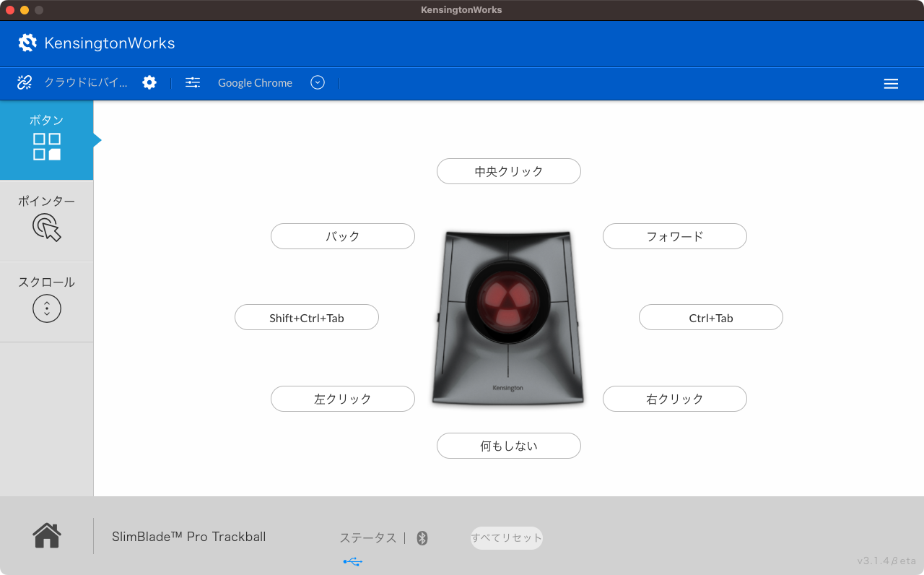This screenshot has height=575, width=924.
Task: Go to the Home icon
Action: click(47, 535)
